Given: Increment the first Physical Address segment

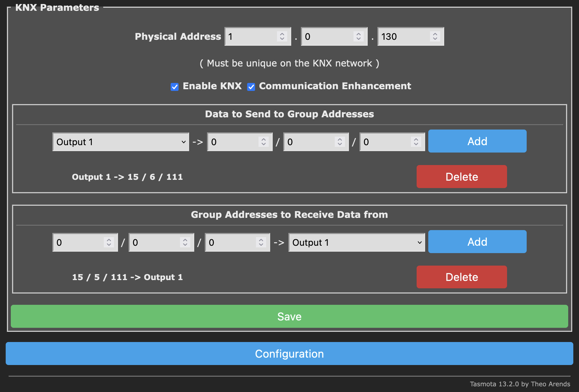Looking at the screenshot, I should [282, 34].
